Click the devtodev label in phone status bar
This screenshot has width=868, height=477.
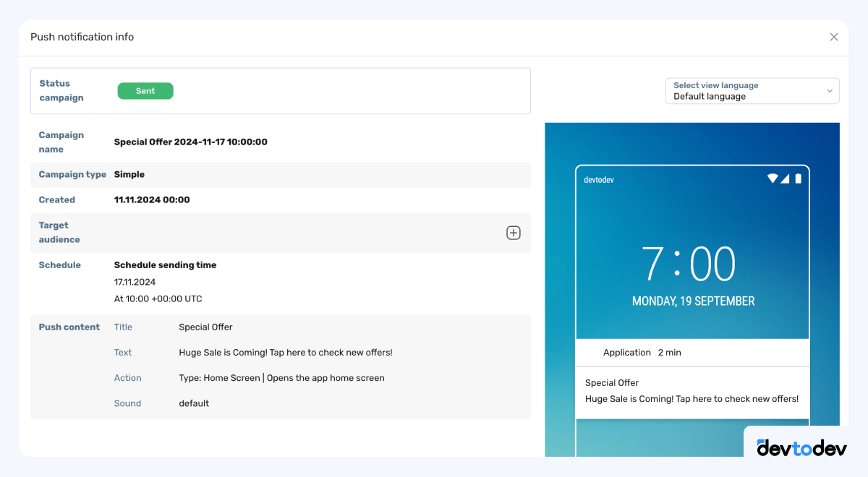click(599, 179)
